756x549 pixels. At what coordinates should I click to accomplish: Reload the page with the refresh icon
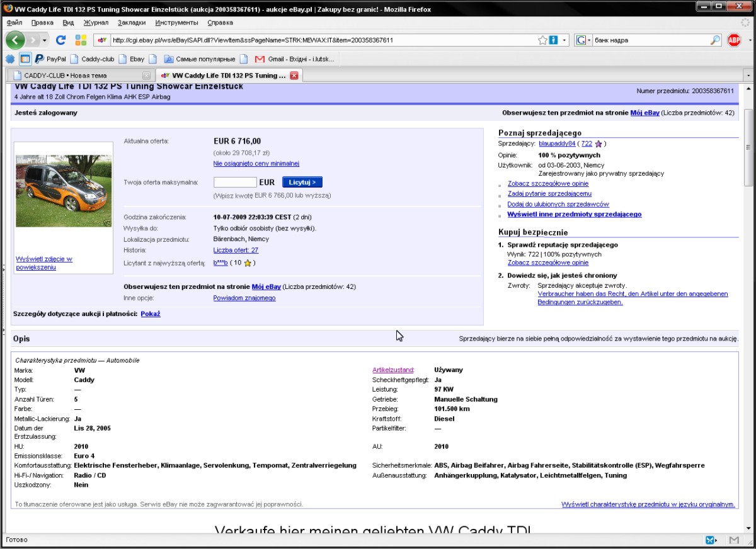pyautogui.click(x=61, y=40)
